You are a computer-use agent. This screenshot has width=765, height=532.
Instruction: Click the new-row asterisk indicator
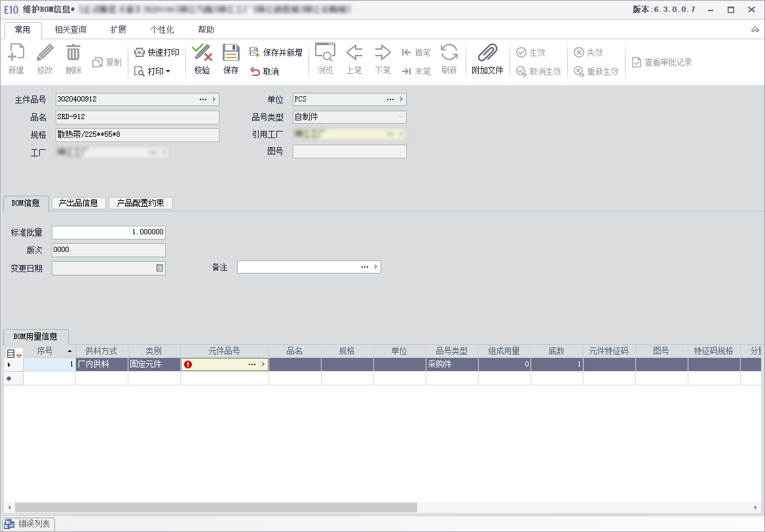(x=9, y=378)
